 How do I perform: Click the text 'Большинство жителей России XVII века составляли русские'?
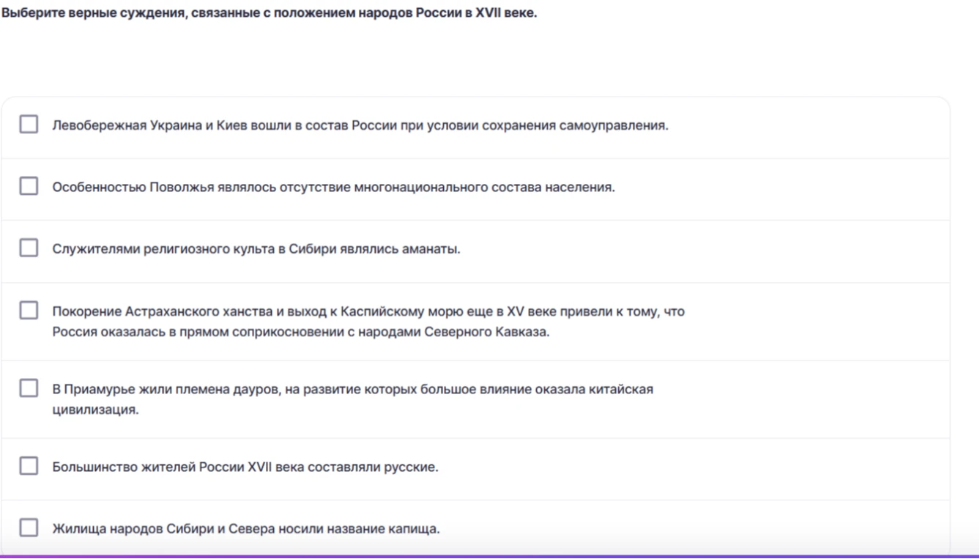245,467
